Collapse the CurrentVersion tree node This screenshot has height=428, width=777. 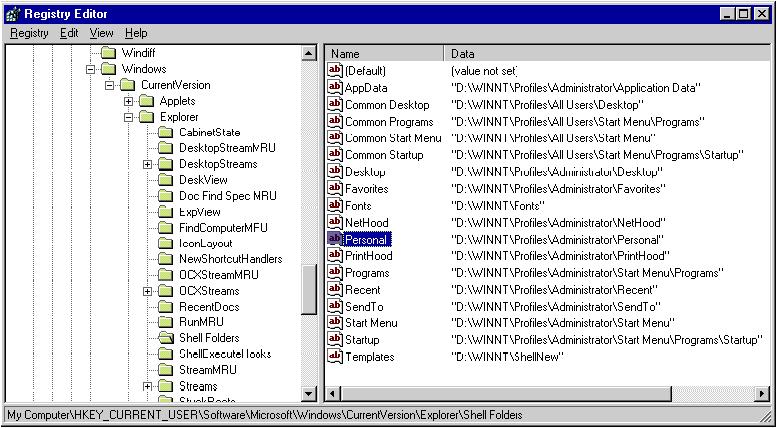[x=110, y=85]
